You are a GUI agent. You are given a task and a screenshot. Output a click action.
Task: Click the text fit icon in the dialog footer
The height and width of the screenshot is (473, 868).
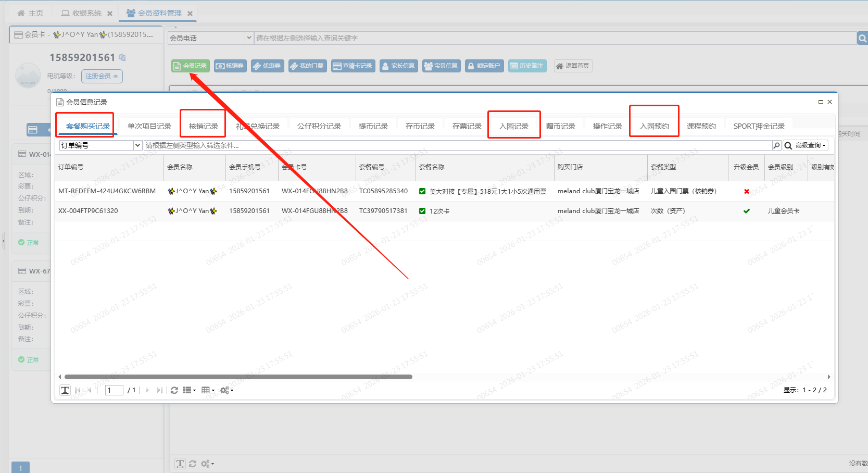[x=65, y=390]
